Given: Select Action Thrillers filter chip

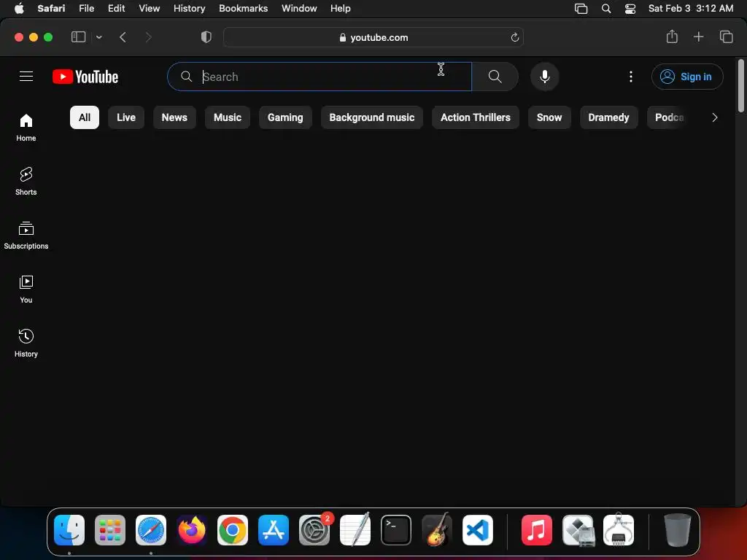Looking at the screenshot, I should pos(476,117).
